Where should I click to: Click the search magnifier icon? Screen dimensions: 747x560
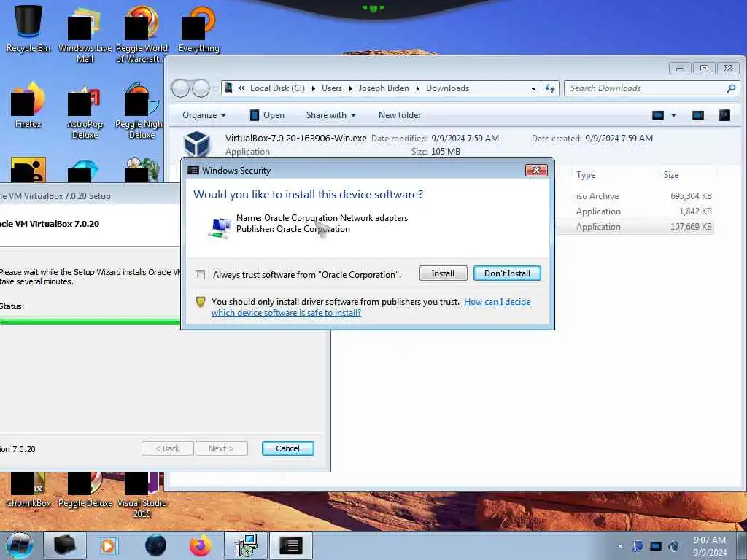731,88
